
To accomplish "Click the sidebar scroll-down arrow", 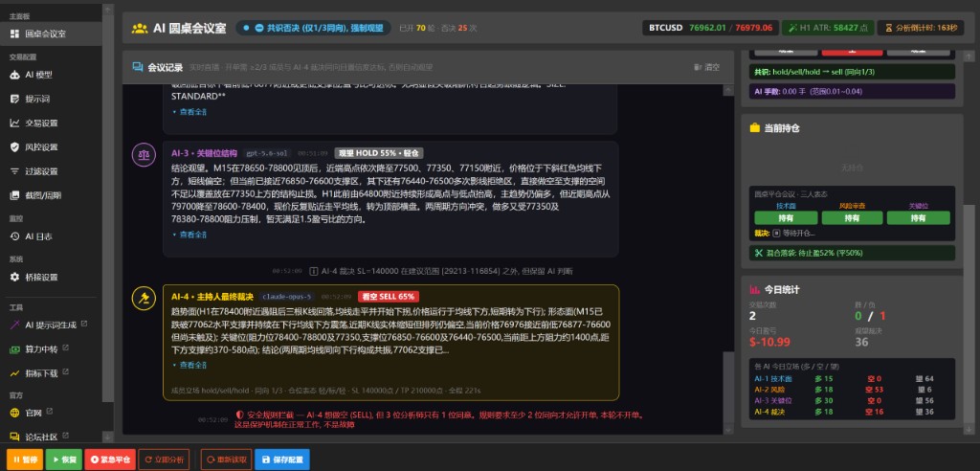I will [x=108, y=437].
